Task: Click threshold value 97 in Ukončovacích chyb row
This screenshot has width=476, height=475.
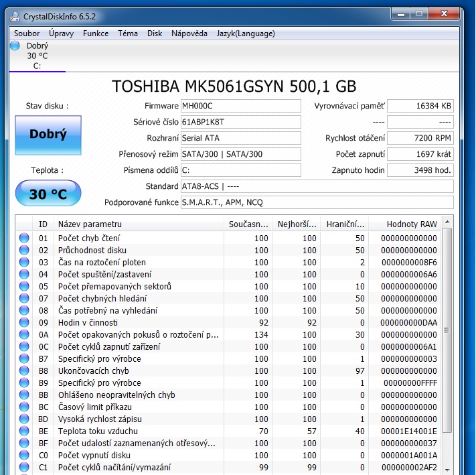Action: (x=360, y=370)
